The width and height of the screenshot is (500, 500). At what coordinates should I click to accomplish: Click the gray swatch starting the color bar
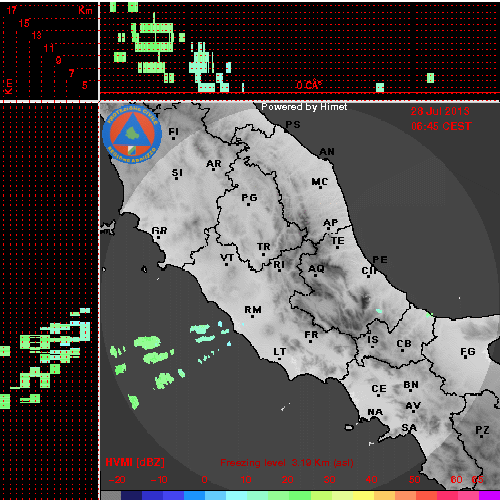(111, 495)
